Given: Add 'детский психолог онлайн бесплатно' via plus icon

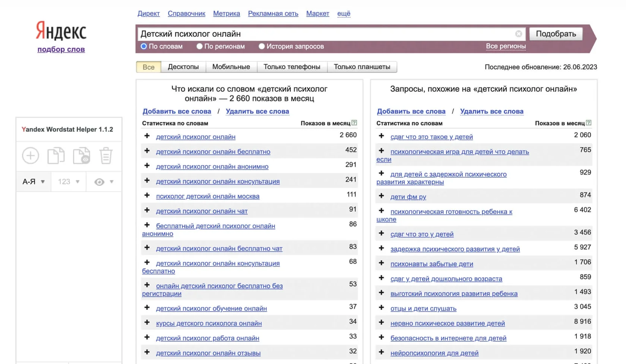Looking at the screenshot, I should click(147, 151).
